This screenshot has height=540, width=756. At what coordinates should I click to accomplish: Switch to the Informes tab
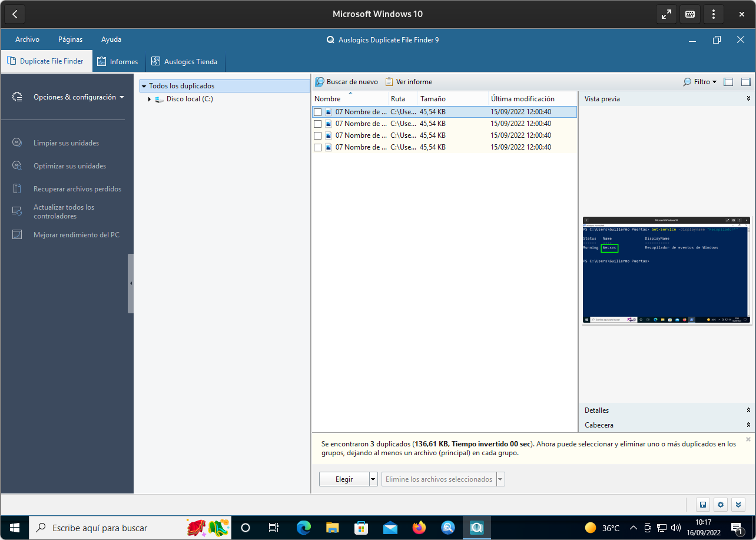click(x=118, y=61)
